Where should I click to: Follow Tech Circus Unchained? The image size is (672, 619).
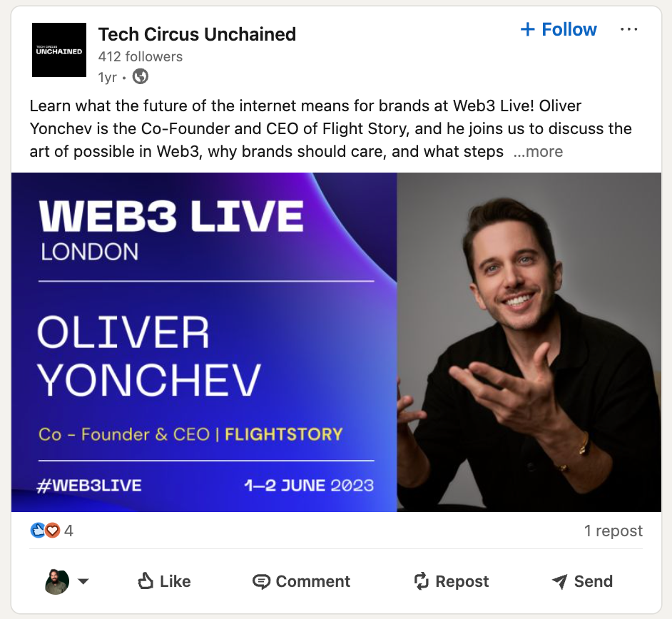(559, 29)
